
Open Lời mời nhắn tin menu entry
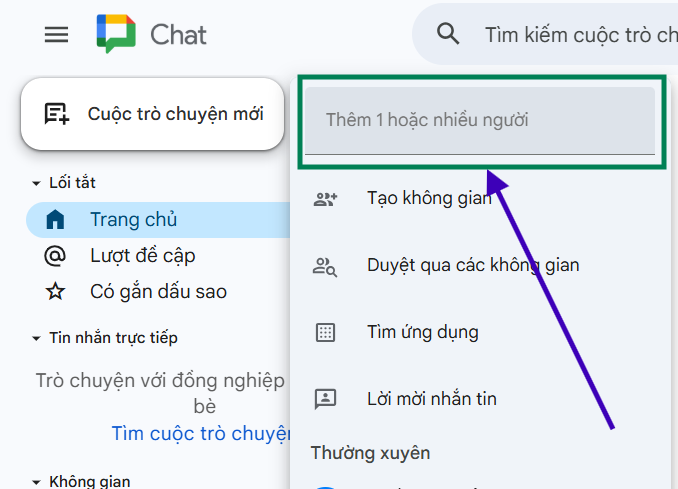(x=431, y=399)
